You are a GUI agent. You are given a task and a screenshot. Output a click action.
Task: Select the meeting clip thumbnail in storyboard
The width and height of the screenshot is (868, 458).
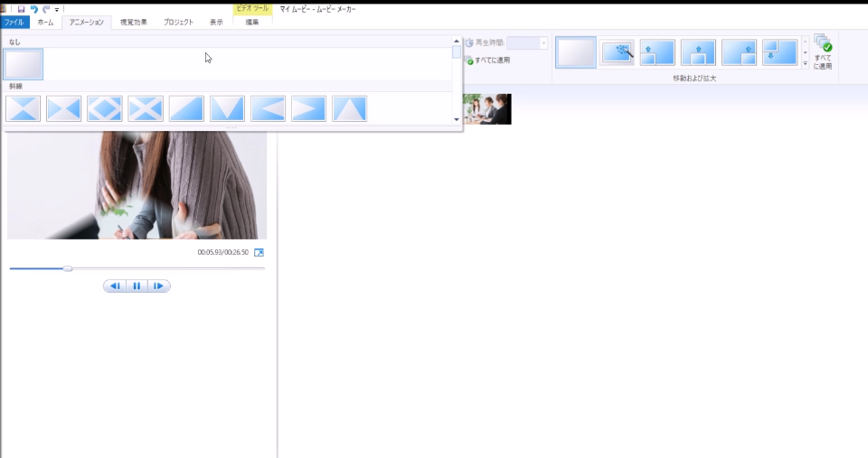tap(486, 109)
